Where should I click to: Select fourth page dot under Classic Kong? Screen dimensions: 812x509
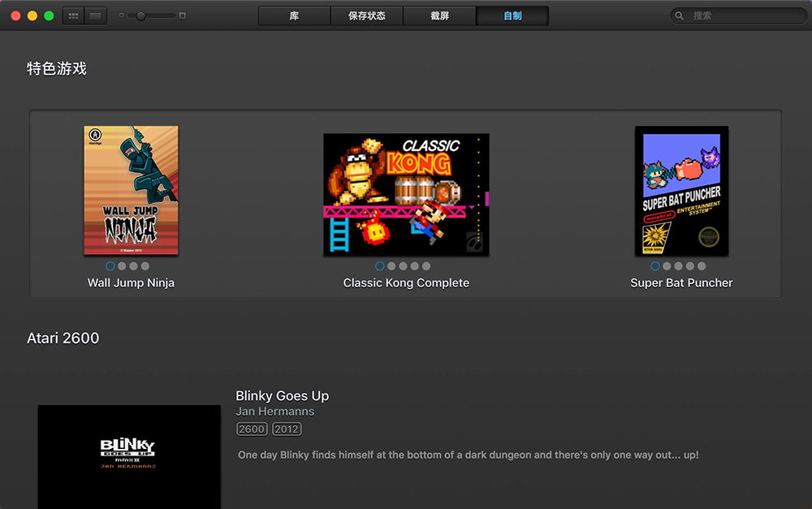415,266
